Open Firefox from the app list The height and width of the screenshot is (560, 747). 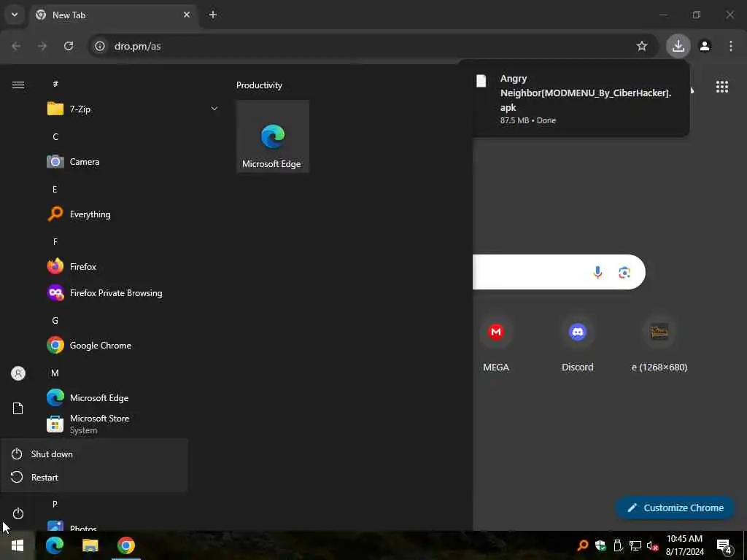(x=133, y=267)
